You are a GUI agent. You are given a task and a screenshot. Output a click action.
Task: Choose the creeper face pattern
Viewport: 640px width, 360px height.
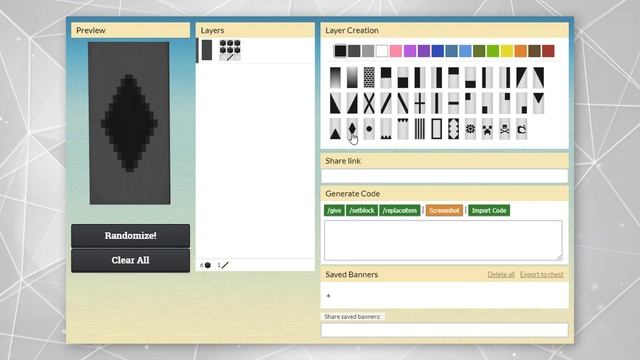[487, 129]
